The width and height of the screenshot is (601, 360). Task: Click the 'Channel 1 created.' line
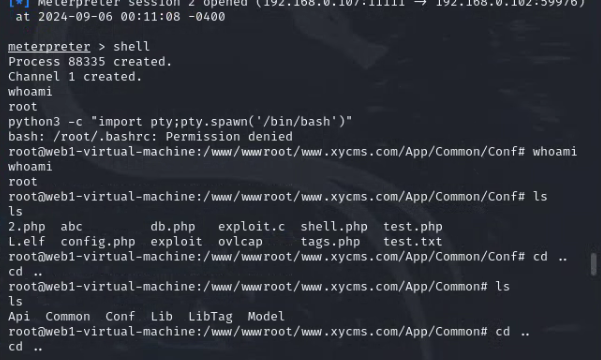75,77
